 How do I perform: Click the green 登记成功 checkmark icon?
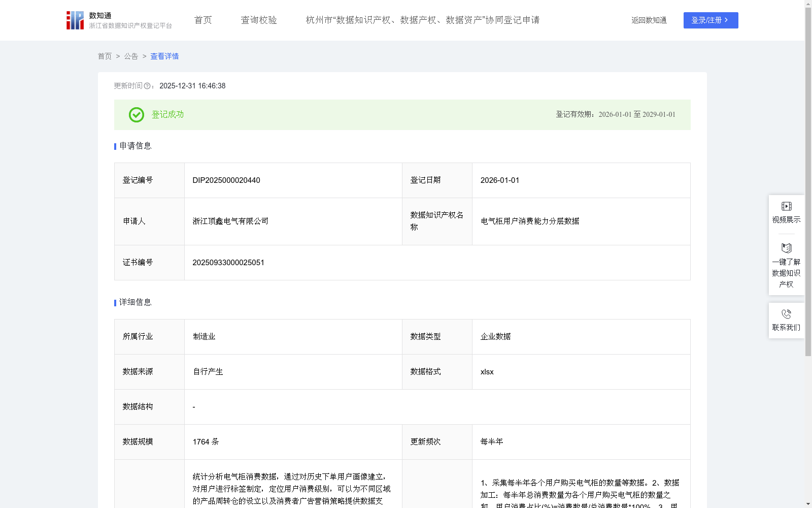click(136, 115)
